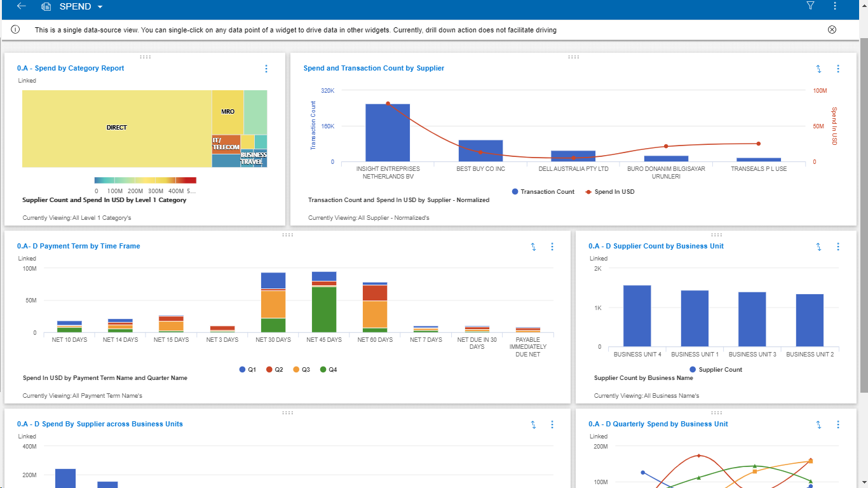Go back using the left arrow

tap(22, 6)
